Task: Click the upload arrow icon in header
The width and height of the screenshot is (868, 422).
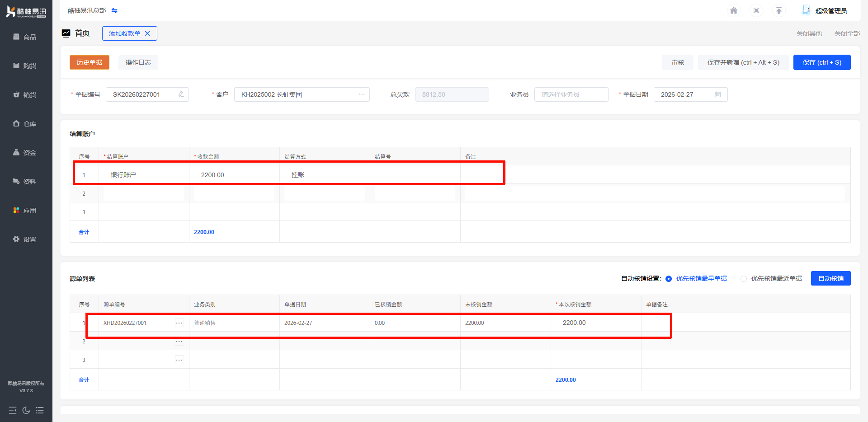Action: point(779,10)
